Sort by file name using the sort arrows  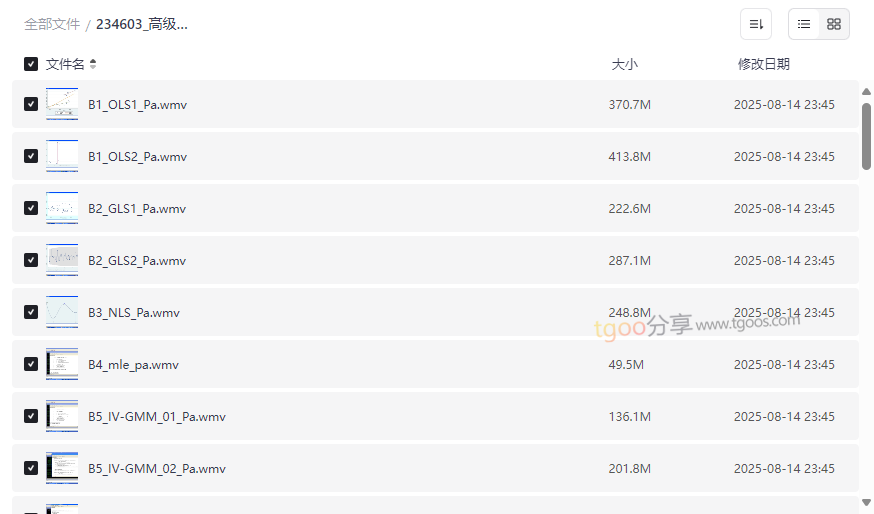pyautogui.click(x=93, y=64)
